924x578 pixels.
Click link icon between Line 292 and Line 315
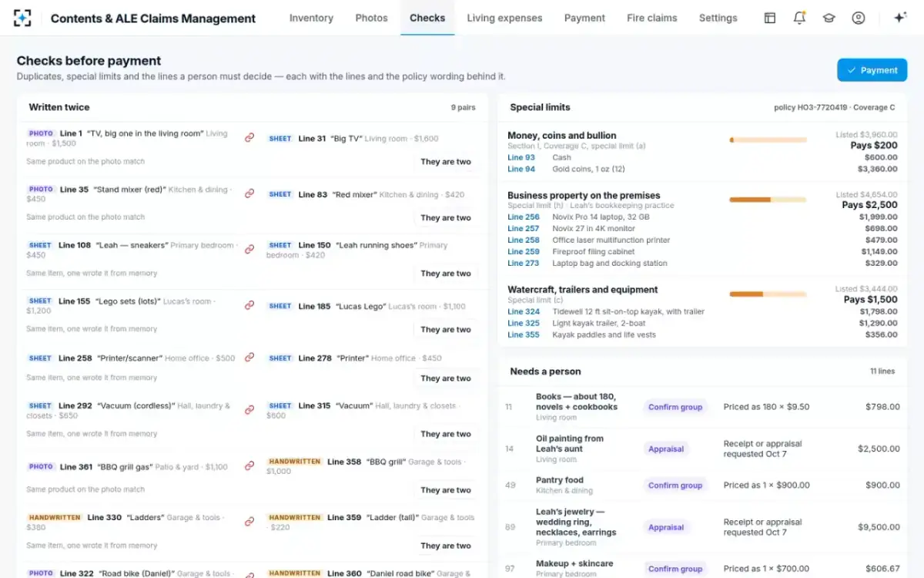click(x=249, y=410)
